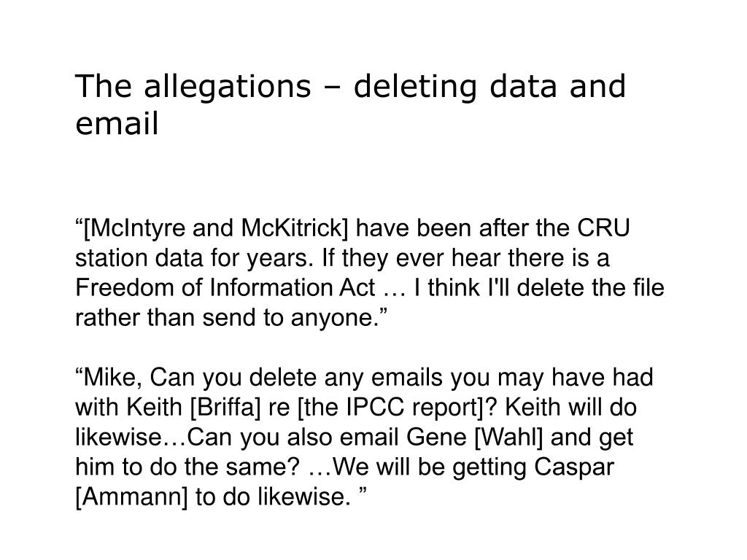This screenshot has width=747, height=560.
Task: Click 'him to do the same?' text
Action: pos(187,467)
